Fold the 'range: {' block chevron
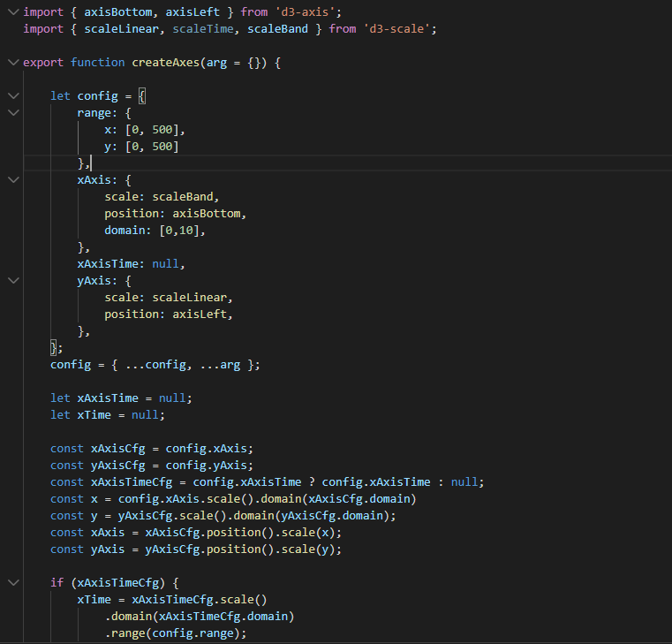The width and height of the screenshot is (672, 644). [14, 113]
